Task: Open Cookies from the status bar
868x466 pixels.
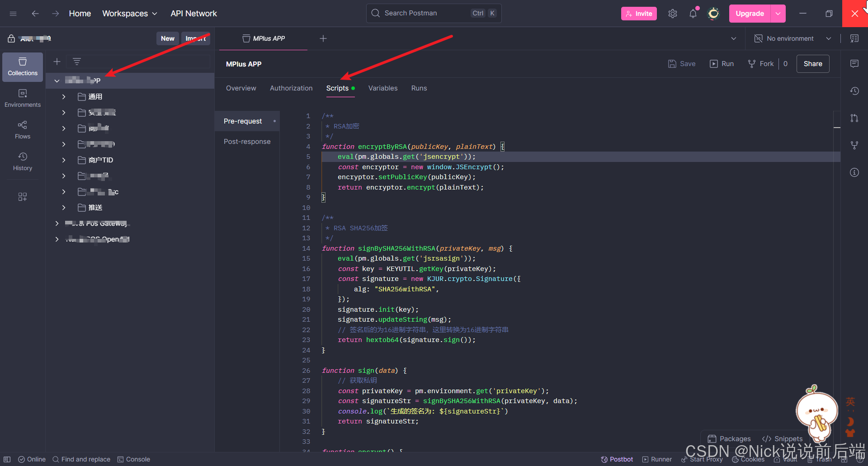Action: [748, 459]
